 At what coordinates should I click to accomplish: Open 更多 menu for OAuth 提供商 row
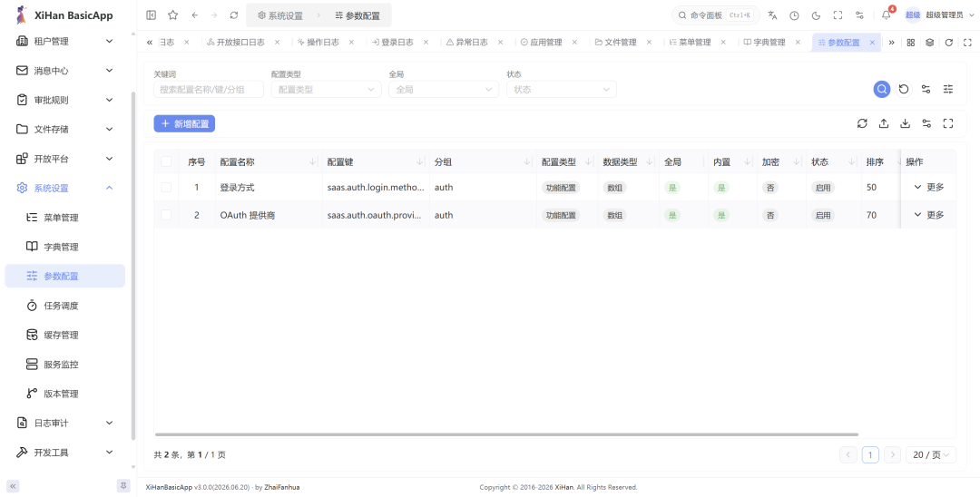click(x=929, y=215)
